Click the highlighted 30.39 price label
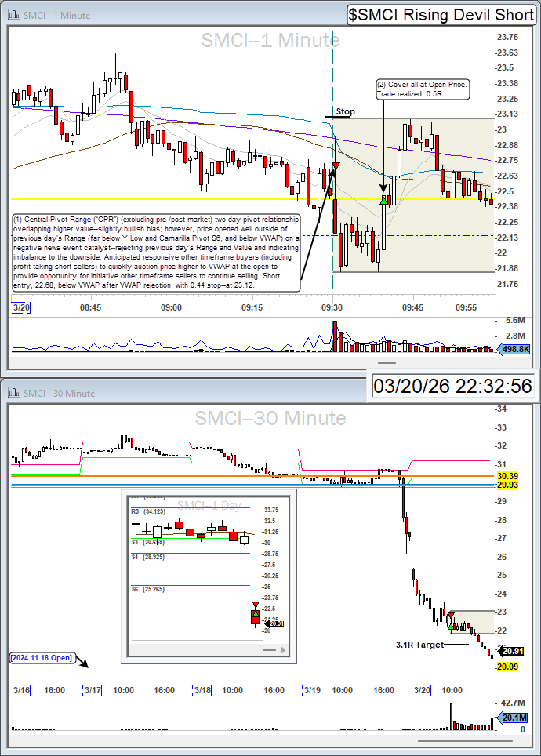The height and width of the screenshot is (756, 541). pyautogui.click(x=508, y=476)
